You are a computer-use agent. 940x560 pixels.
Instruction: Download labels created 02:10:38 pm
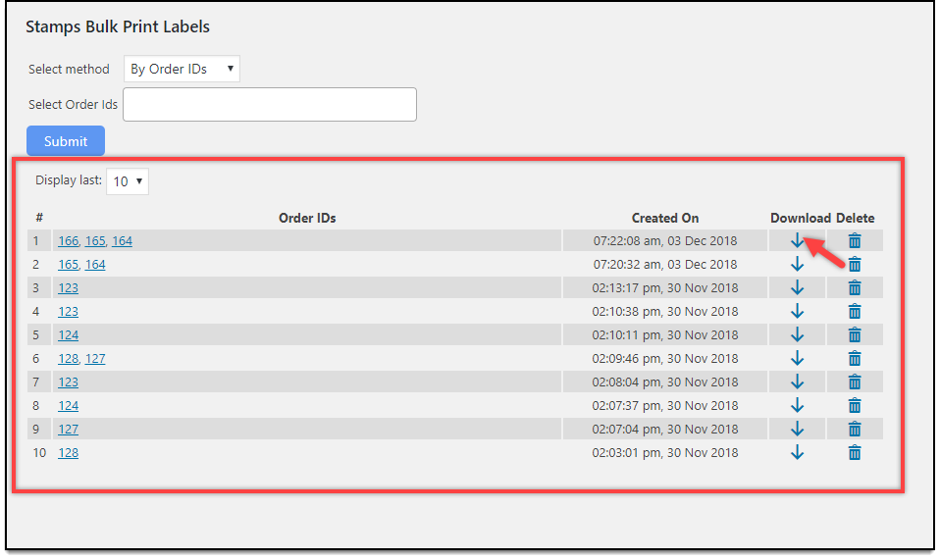(797, 312)
